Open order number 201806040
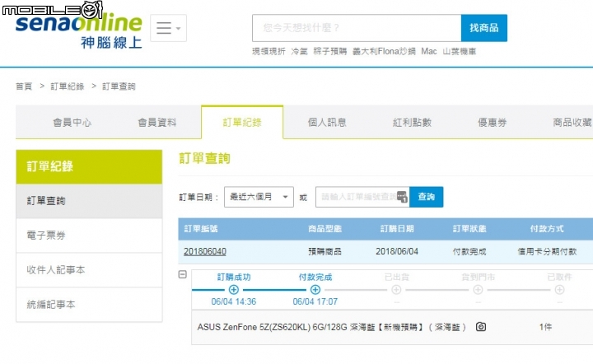This screenshot has width=593, height=364. coord(205,251)
